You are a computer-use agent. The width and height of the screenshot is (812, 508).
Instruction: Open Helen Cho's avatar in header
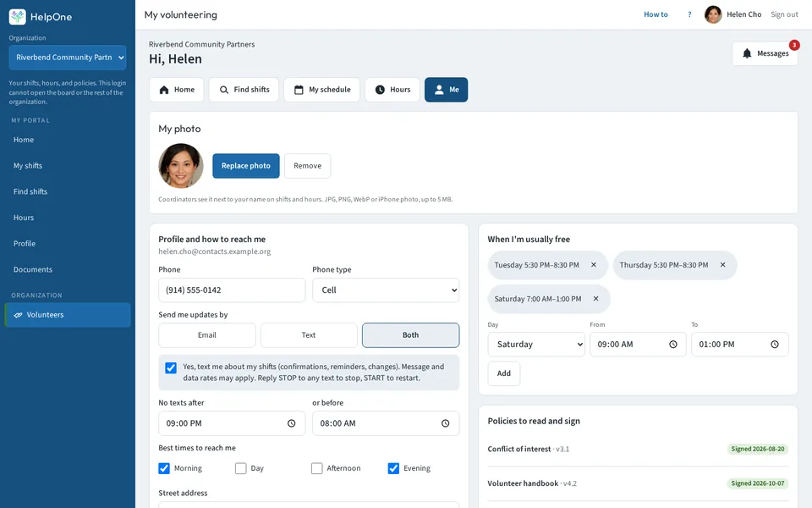tap(713, 14)
